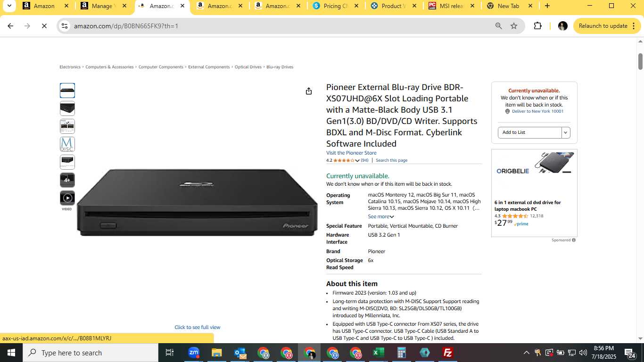Image resolution: width=644 pixels, height=362 pixels.
Task: Open Windows Start menu
Action: 11,353
